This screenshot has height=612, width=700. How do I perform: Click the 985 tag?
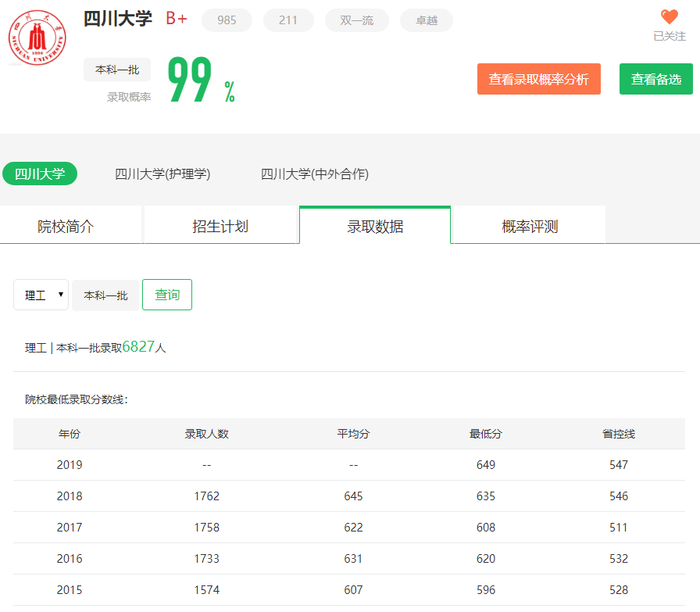[227, 20]
